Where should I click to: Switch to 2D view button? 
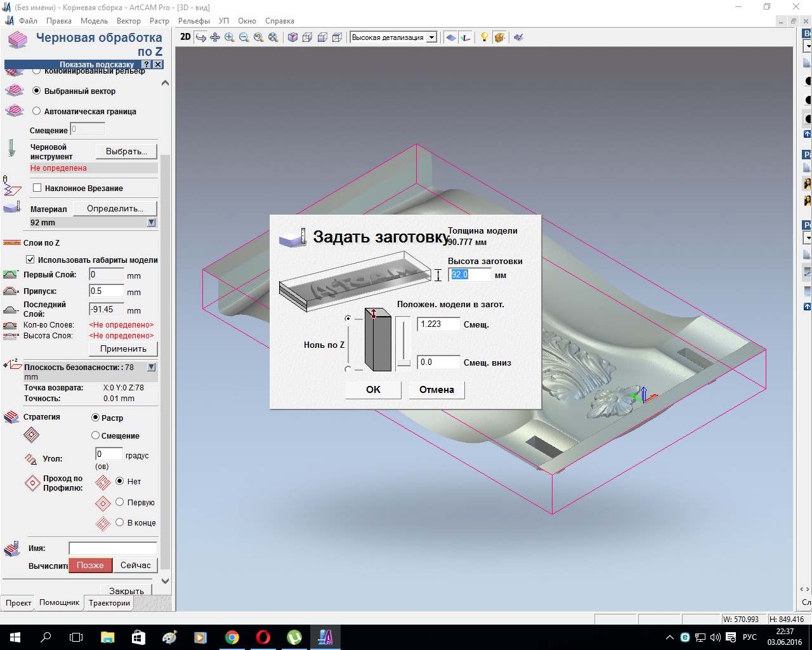pos(185,37)
